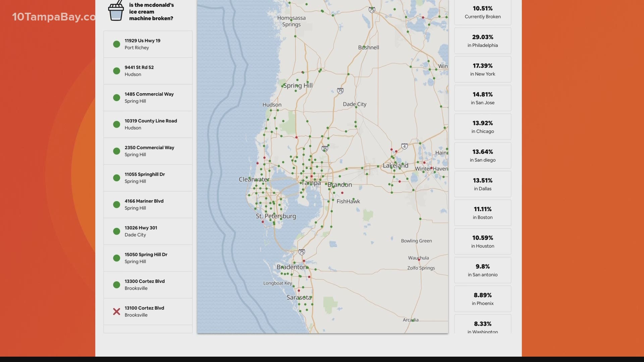Click green dot beside 15050 Spring Hill Dr
Screen dimensions: 644x362
tap(116, 258)
